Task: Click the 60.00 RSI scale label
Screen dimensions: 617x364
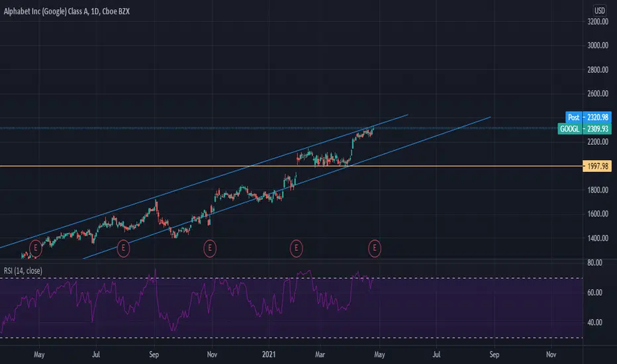Action: [x=594, y=293]
